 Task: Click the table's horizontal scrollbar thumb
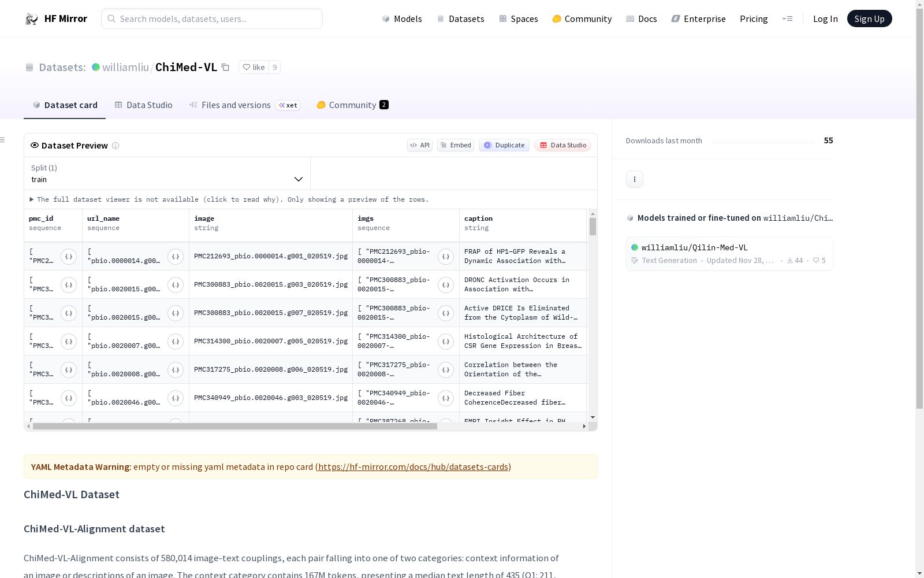point(234,427)
